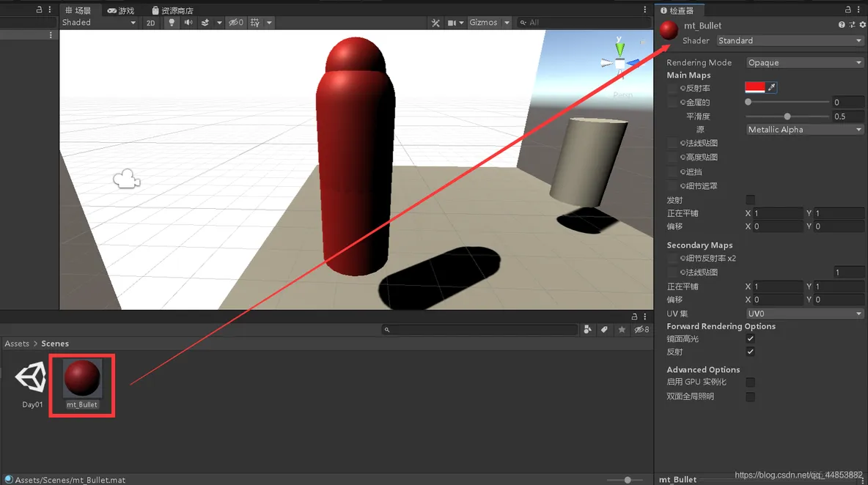Image resolution: width=868 pixels, height=485 pixels.
Task: Lock the Project panel
Action: click(x=634, y=317)
